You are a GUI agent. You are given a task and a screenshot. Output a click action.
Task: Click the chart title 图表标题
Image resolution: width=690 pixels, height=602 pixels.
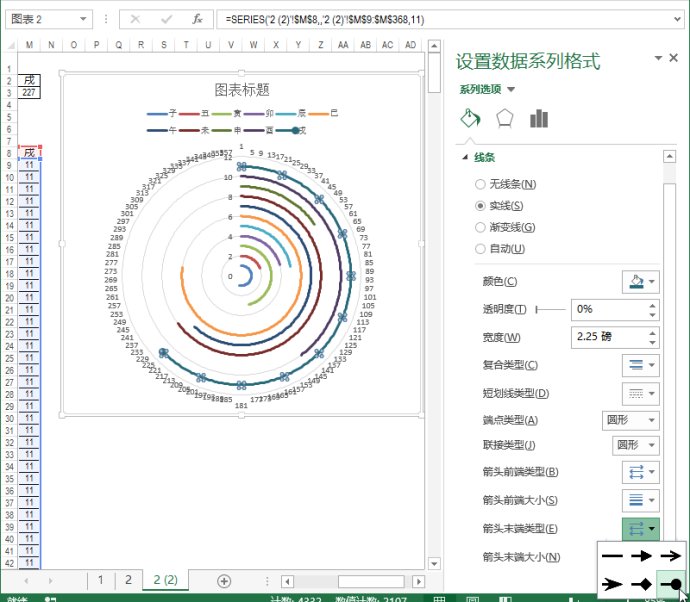click(242, 90)
